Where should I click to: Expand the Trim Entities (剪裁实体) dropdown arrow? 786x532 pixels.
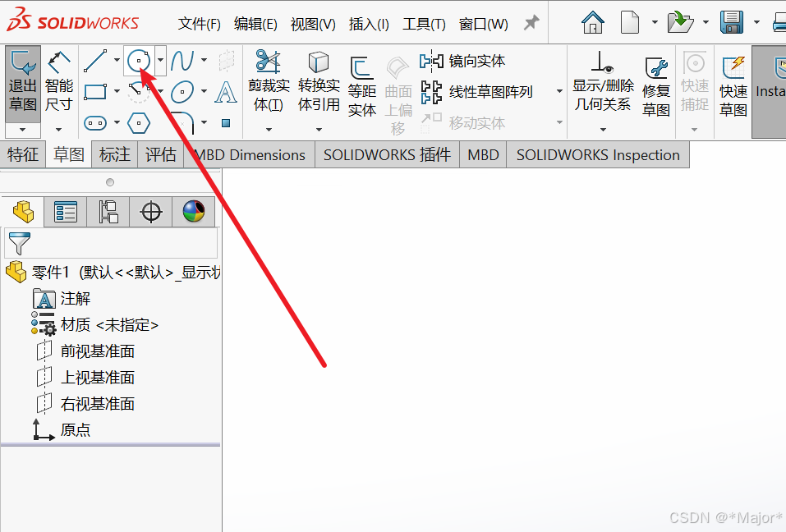[x=269, y=129]
